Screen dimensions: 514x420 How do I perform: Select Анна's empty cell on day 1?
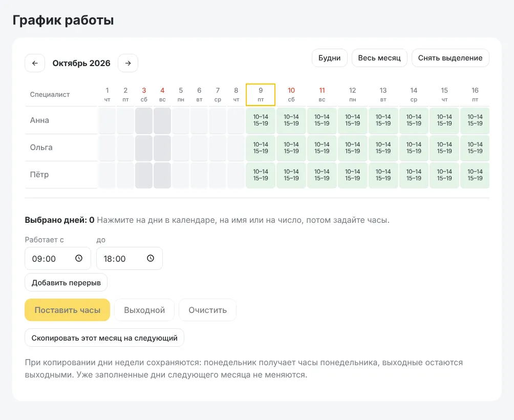[107, 120]
